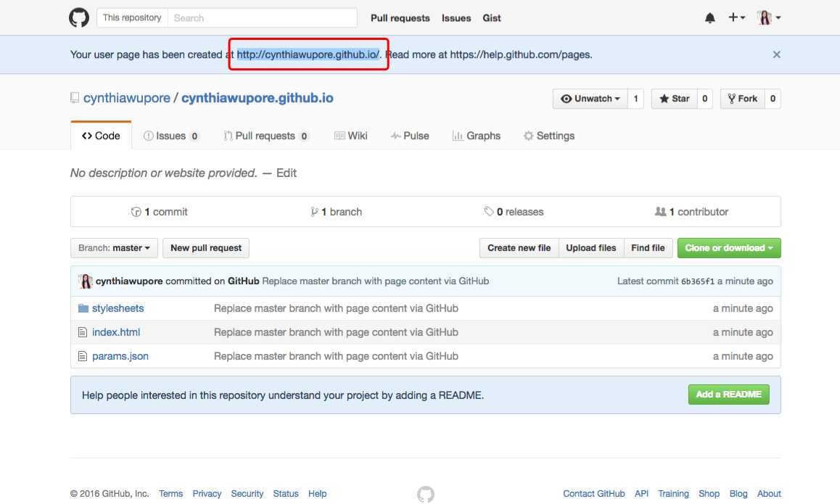Viewport: 840px width, 504px height.
Task: Edit the repository description
Action: 286,173
